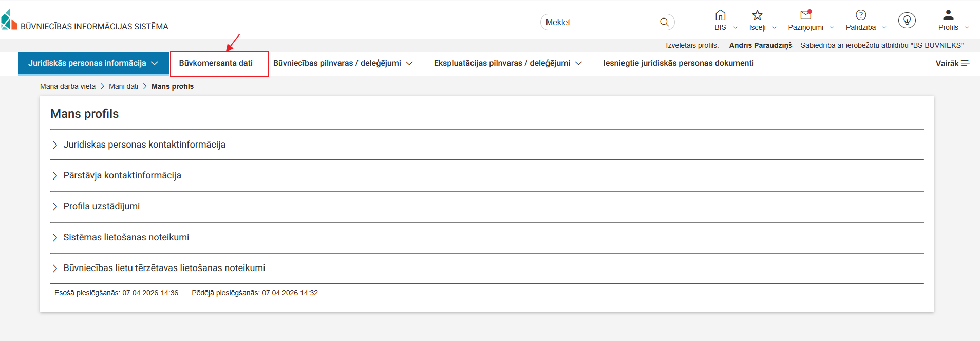Click the BIS logo in header
The image size is (980, 341).
(x=9, y=20)
